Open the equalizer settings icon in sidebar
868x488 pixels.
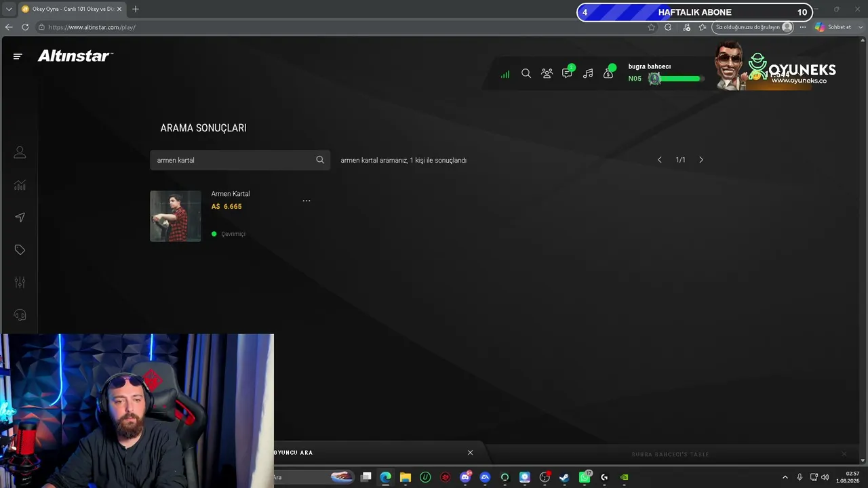coord(20,282)
